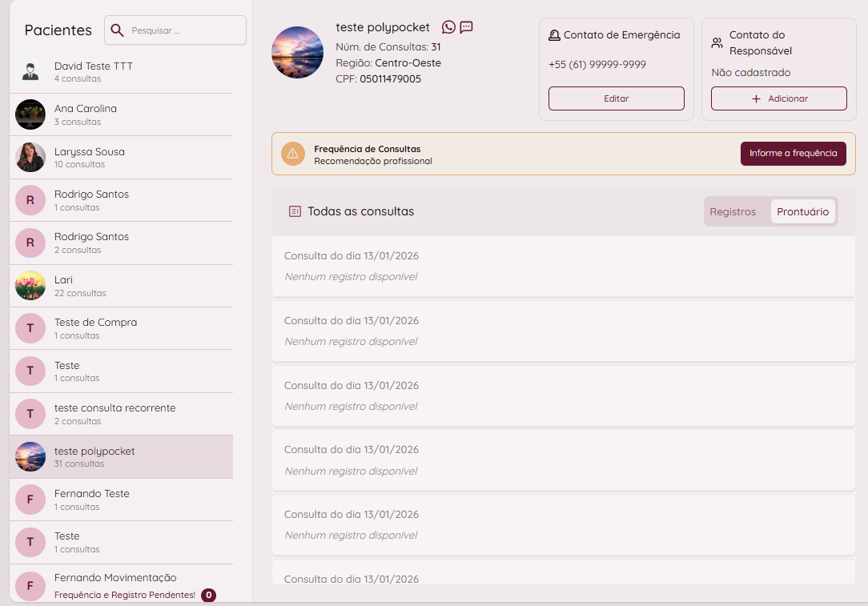The width and height of the screenshot is (868, 606).
Task: Click the message bubble icon beside patient name
Action: coord(466,27)
